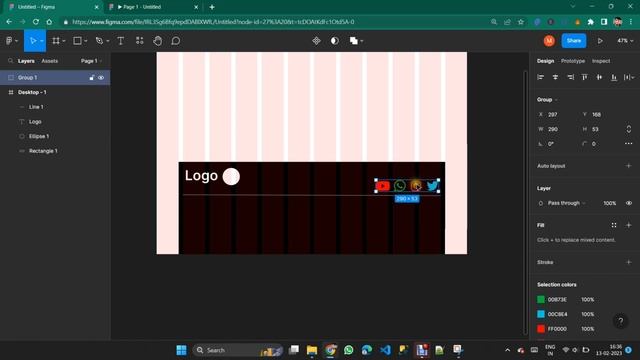Open VS Code from taskbar

coord(385,350)
